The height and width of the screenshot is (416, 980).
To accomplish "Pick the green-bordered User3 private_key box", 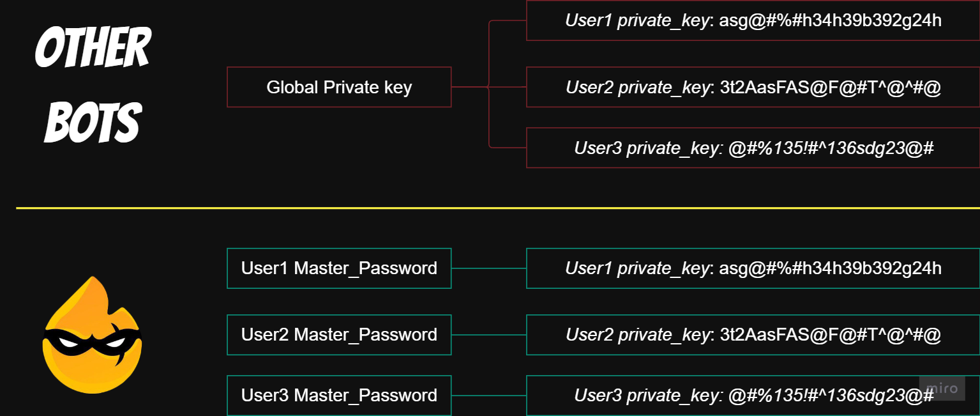I will coord(753,395).
